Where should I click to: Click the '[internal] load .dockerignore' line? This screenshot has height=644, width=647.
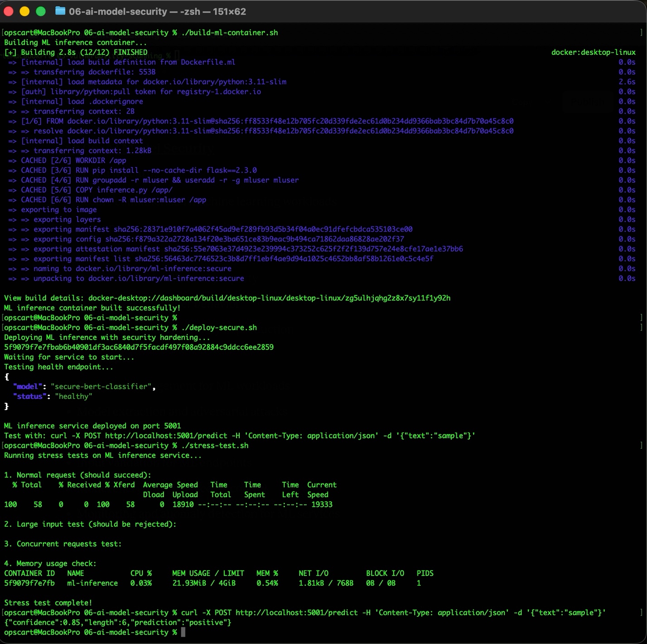(x=76, y=102)
